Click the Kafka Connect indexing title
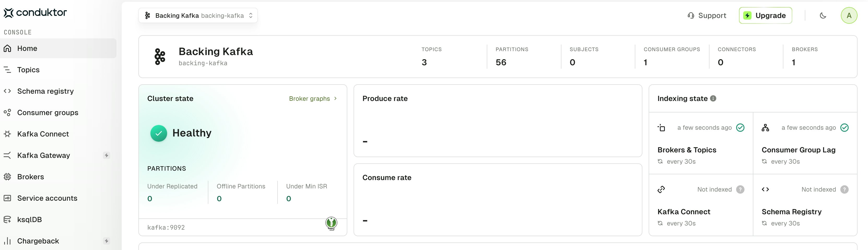 (x=684, y=212)
